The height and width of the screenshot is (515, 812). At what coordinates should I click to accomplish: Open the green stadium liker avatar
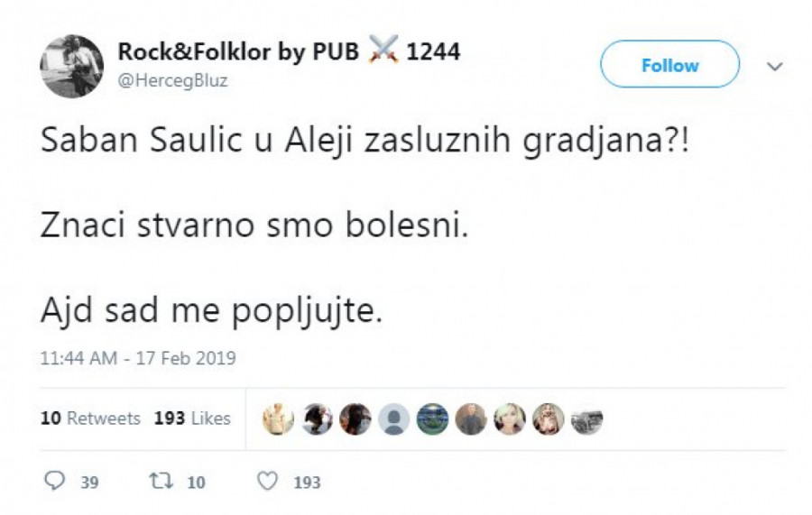point(433,419)
